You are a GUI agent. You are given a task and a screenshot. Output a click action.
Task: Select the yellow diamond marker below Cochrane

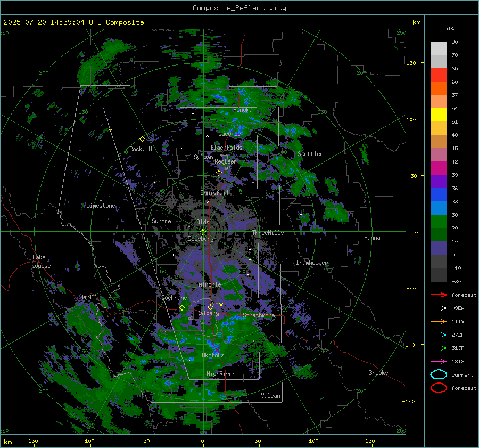(183, 308)
